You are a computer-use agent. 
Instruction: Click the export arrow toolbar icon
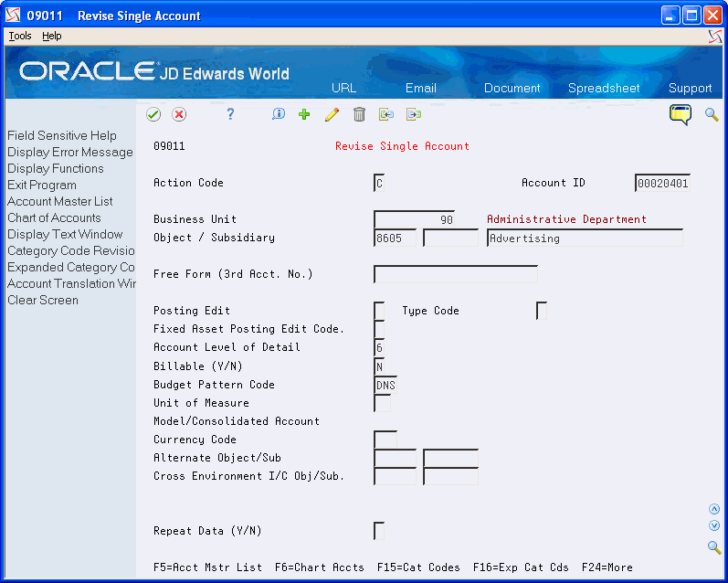(x=413, y=114)
